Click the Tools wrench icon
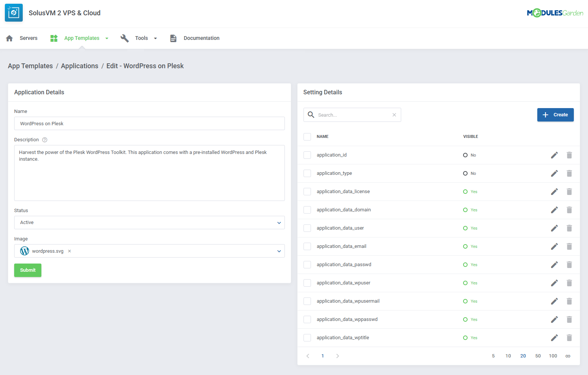 pyautogui.click(x=125, y=38)
